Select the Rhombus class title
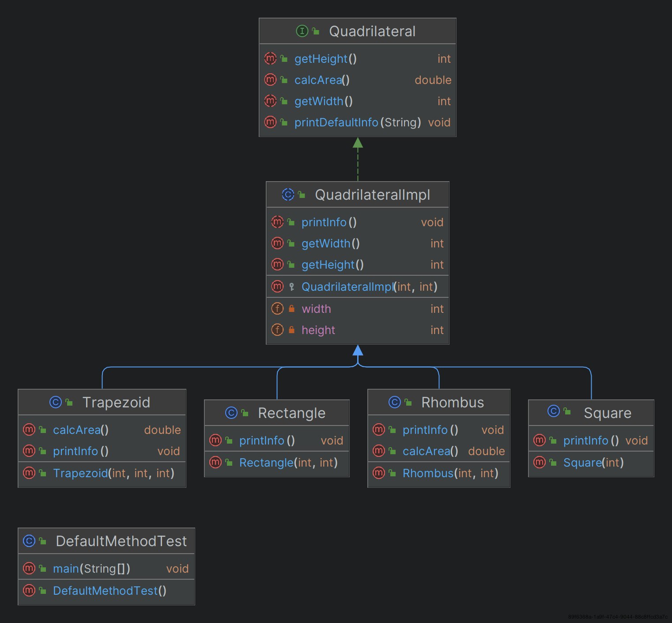This screenshot has height=623, width=672. [453, 403]
